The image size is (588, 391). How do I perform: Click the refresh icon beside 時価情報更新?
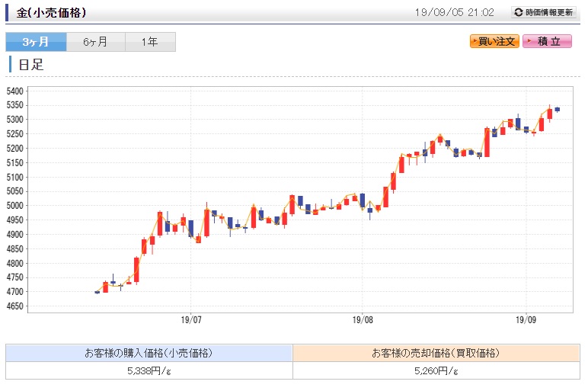[518, 12]
